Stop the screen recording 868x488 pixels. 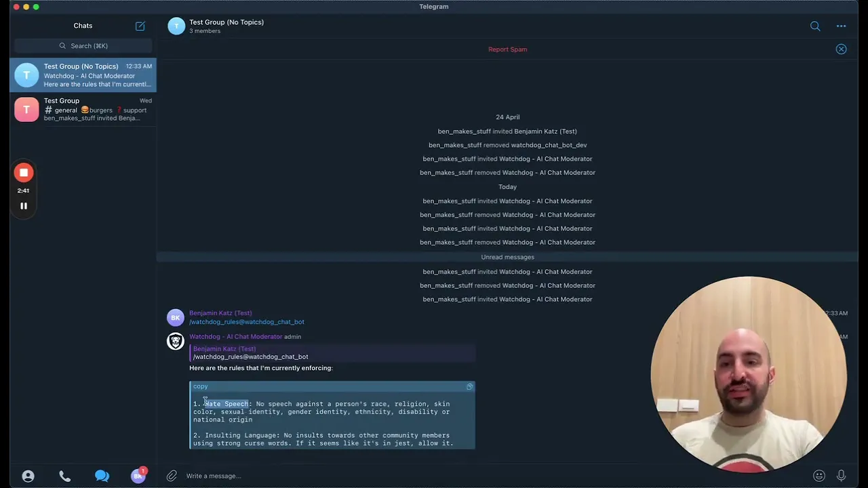tap(24, 173)
